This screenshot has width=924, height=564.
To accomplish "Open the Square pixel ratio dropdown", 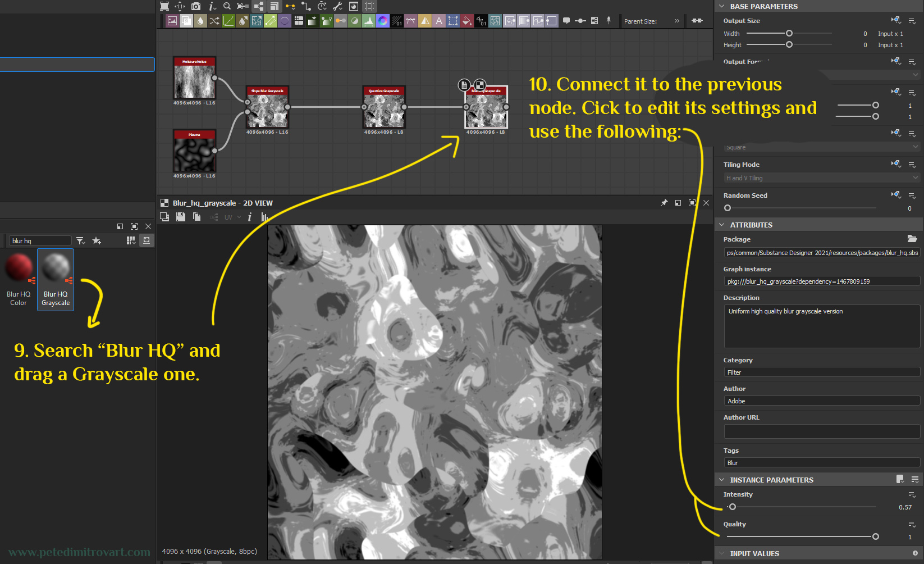I will [822, 147].
